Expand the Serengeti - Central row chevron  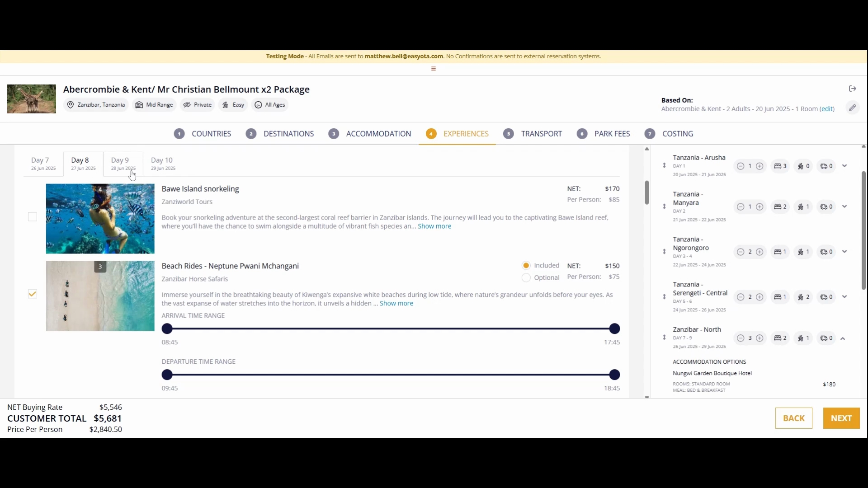(844, 297)
